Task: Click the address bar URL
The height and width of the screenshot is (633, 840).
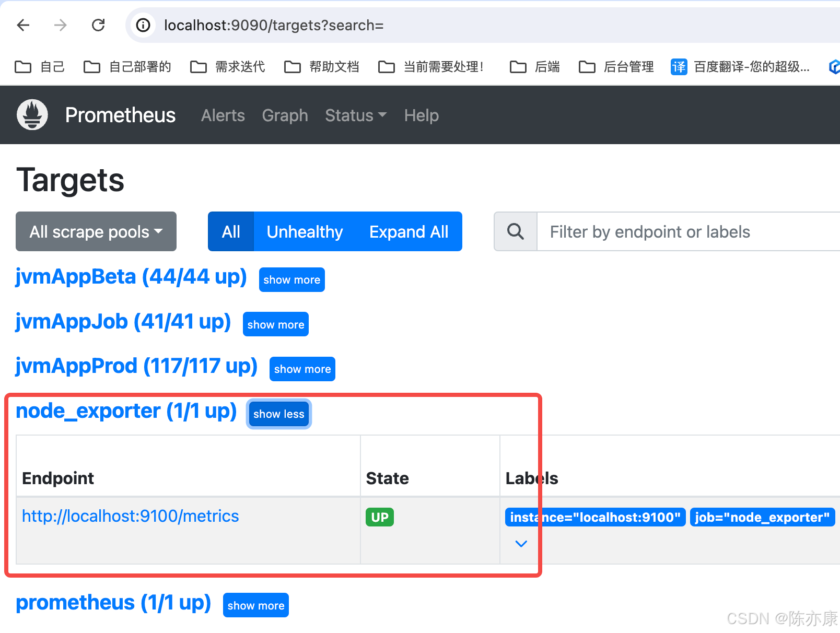Action: (x=274, y=25)
